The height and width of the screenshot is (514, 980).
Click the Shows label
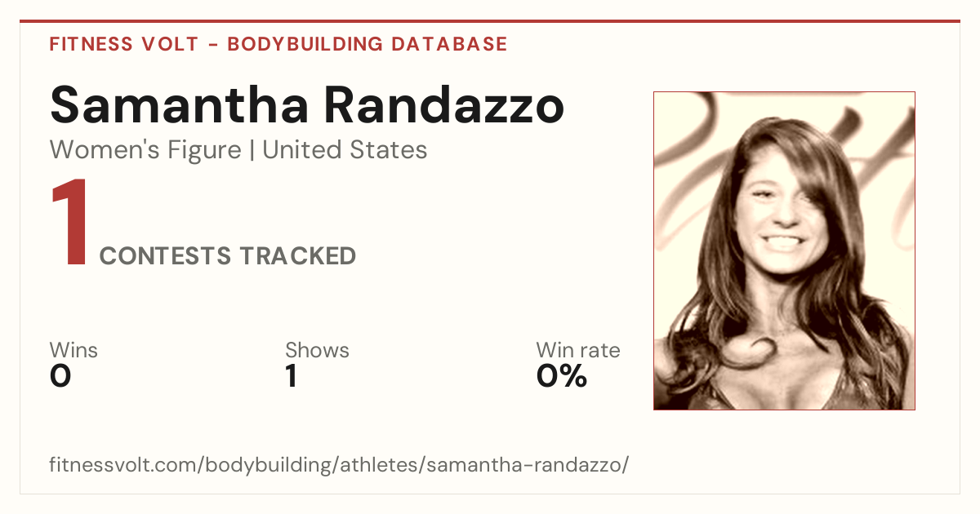317,350
